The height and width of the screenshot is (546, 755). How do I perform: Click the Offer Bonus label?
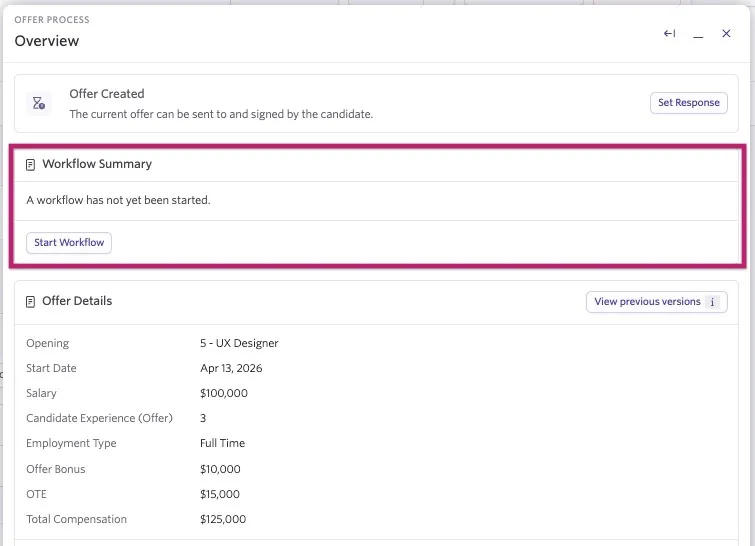point(56,469)
